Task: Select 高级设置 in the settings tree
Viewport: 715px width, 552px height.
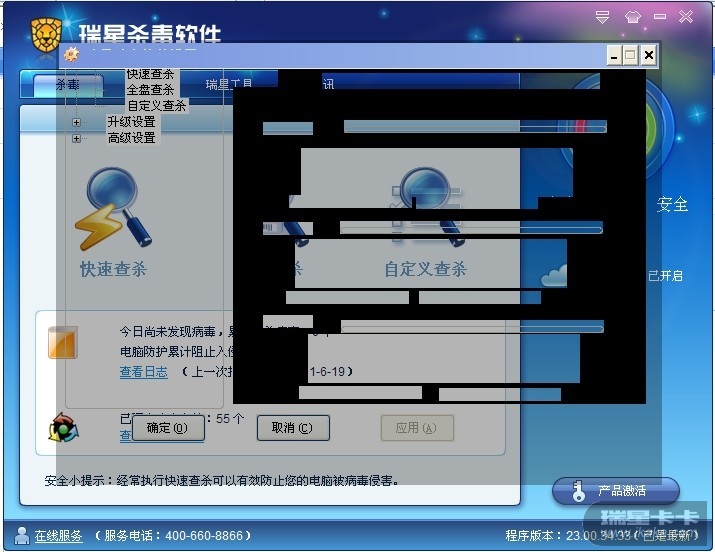Action: click(131, 138)
